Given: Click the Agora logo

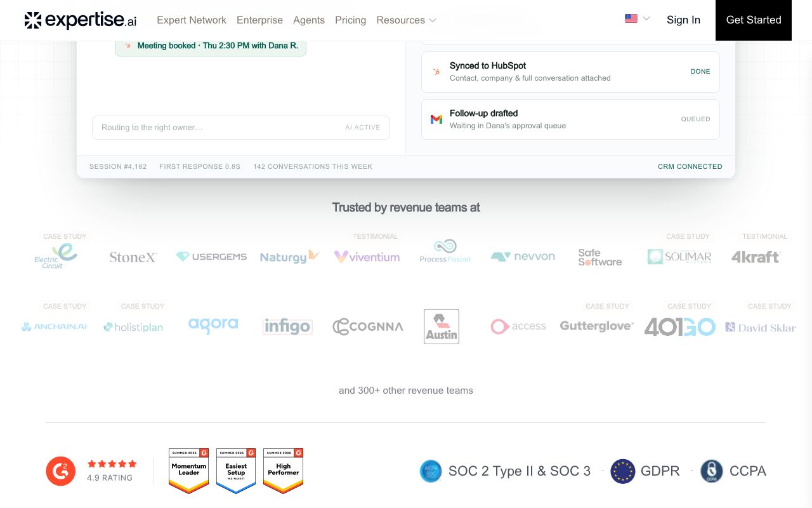Looking at the screenshot, I should [213, 326].
